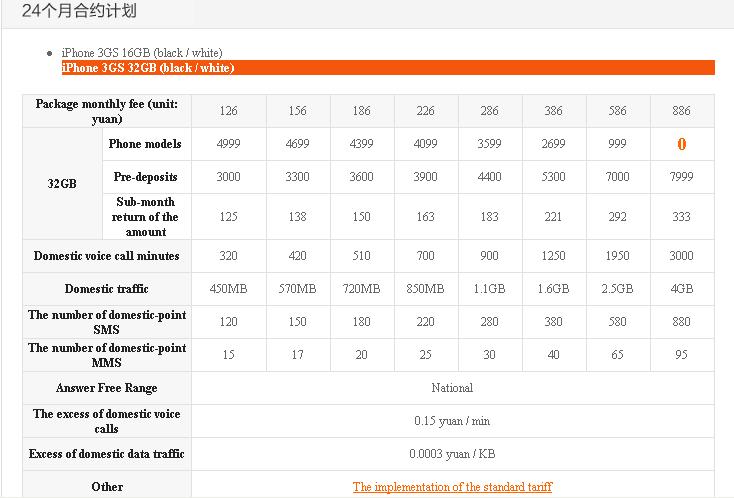
Task: Click the 999 phone price cell
Action: click(x=617, y=144)
